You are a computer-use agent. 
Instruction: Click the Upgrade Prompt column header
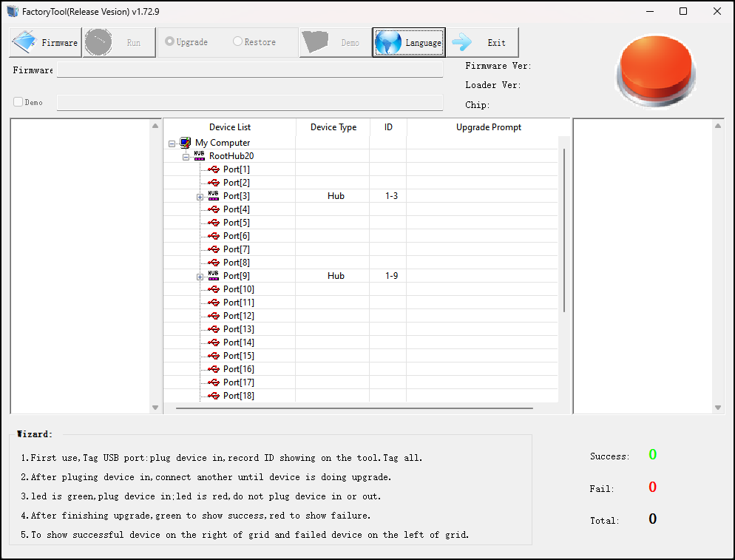489,127
